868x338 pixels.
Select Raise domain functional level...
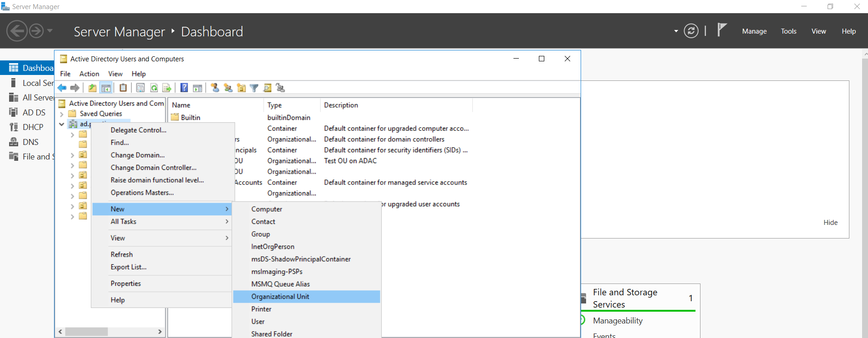point(162,180)
